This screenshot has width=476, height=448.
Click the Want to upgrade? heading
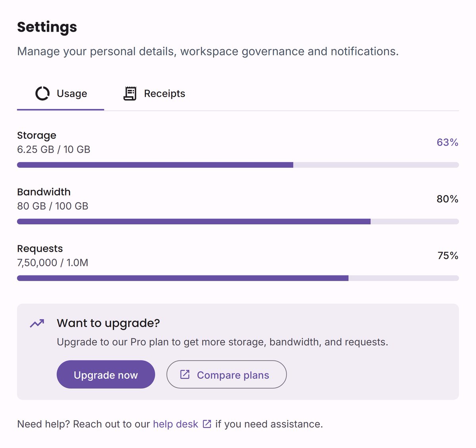tap(108, 323)
